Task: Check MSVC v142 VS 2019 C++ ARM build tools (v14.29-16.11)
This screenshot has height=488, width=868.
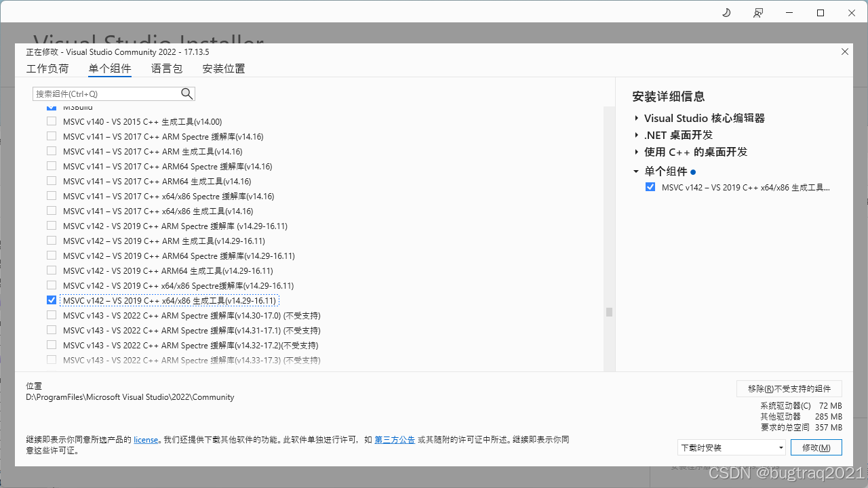Action: (52, 241)
